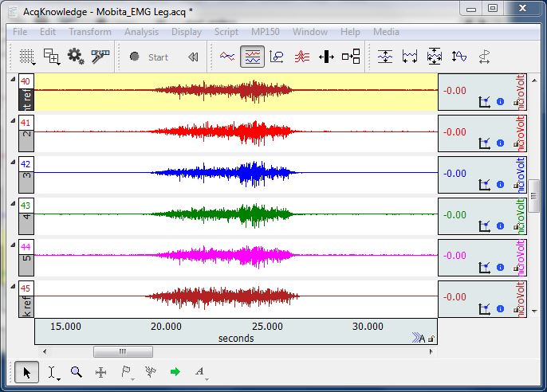Click the horizontal time scrollbar thumb
The image size is (547, 392).
122,351
